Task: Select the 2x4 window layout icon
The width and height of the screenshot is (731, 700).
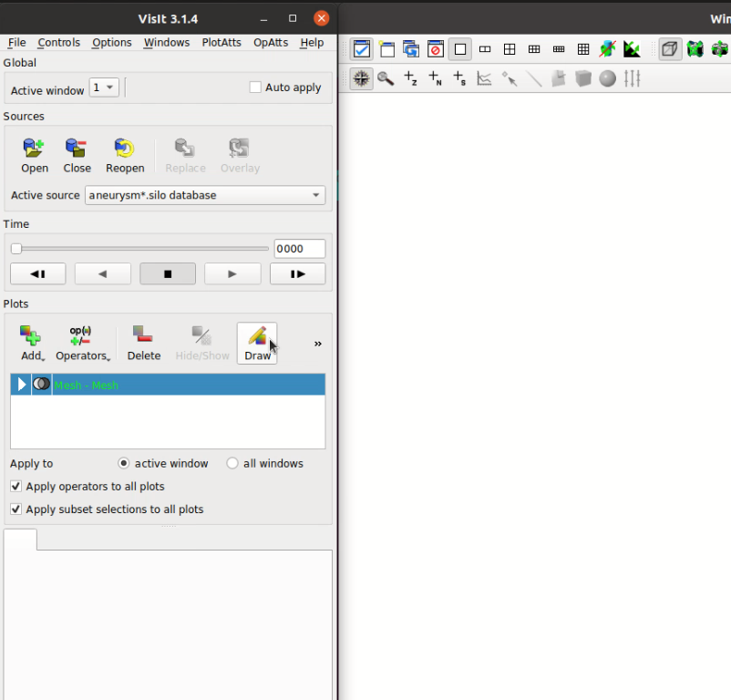Action: pyautogui.click(x=559, y=49)
